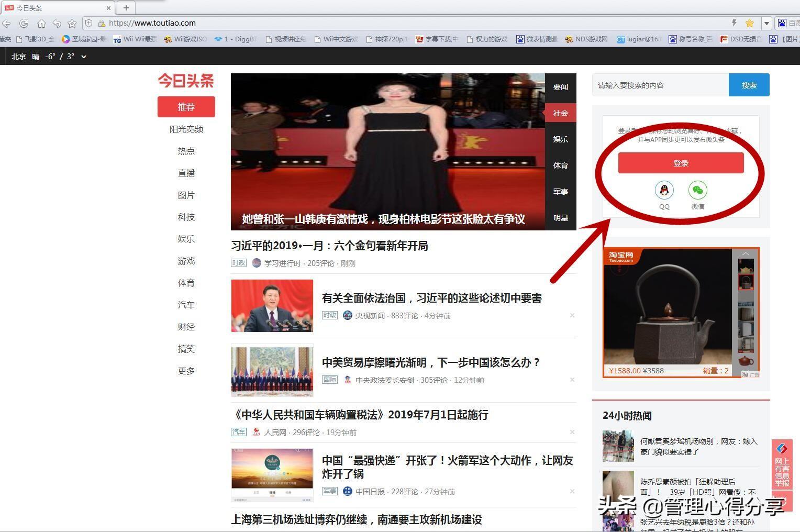Screen dimensions: 800x532
Task: Expand the Beijing weather dropdown
Action: point(84,57)
